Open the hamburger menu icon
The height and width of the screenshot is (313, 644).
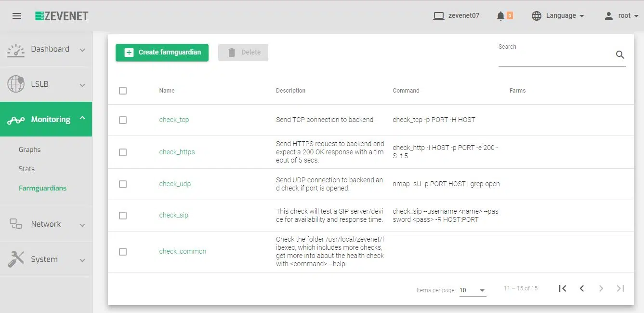pos(17,16)
